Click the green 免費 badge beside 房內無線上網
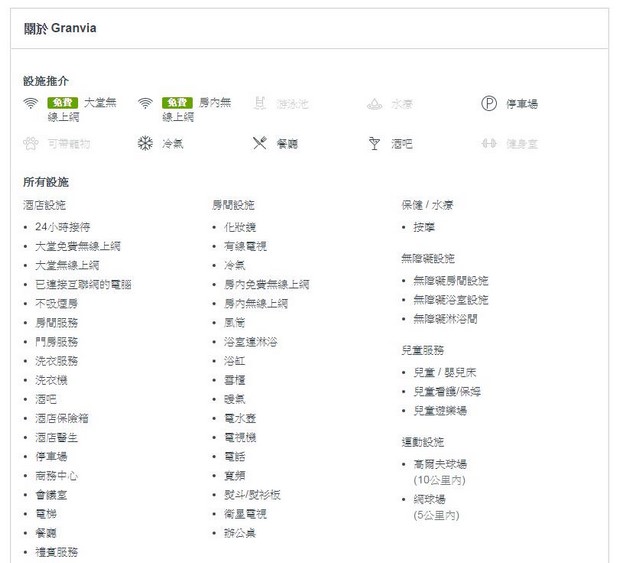This screenshot has width=620, height=563. [178, 103]
